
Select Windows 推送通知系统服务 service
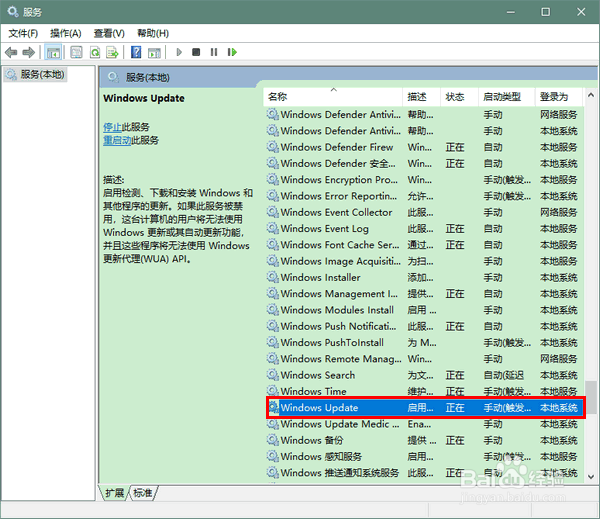[x=424, y=473]
